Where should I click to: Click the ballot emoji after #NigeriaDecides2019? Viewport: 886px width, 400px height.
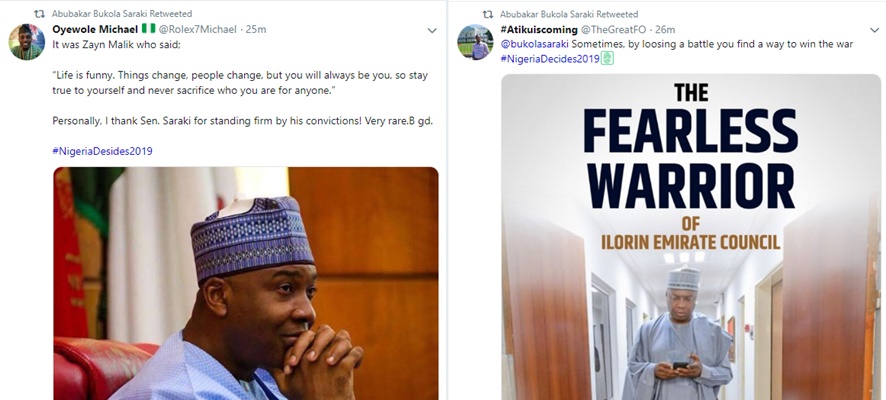(606, 60)
